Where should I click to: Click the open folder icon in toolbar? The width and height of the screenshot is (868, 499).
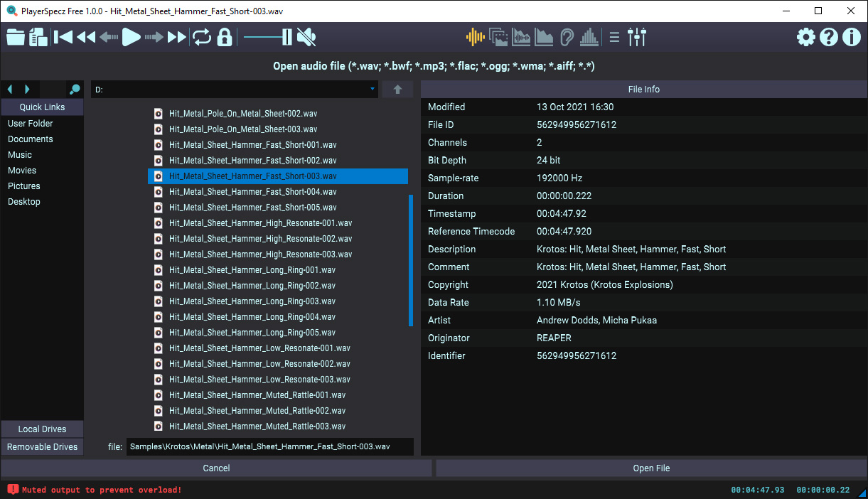16,37
